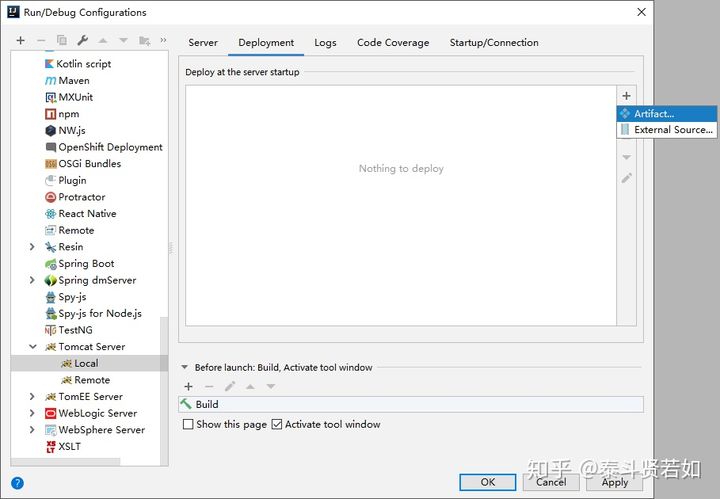Image resolution: width=720 pixels, height=499 pixels.
Task: Edit before launch task pencil icon
Action: [x=230, y=387]
